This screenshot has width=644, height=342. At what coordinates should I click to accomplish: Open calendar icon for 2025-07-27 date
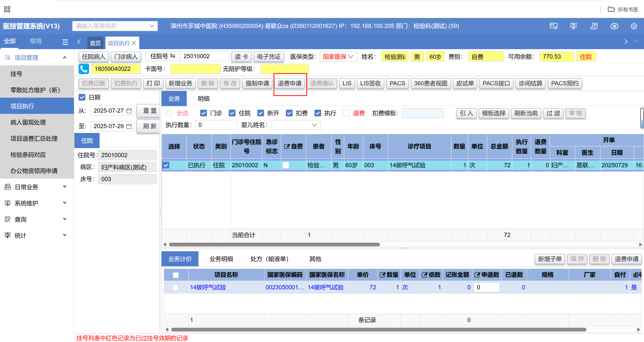pyautogui.click(x=129, y=111)
